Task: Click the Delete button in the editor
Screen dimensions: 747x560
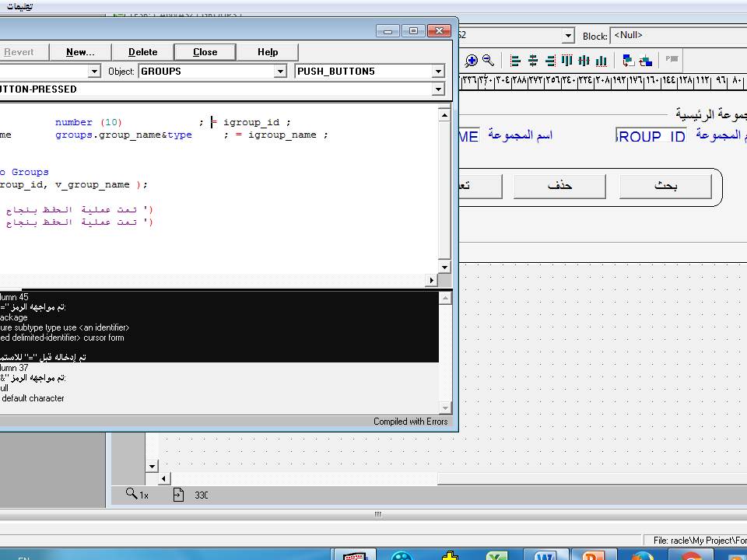Action: [142, 52]
